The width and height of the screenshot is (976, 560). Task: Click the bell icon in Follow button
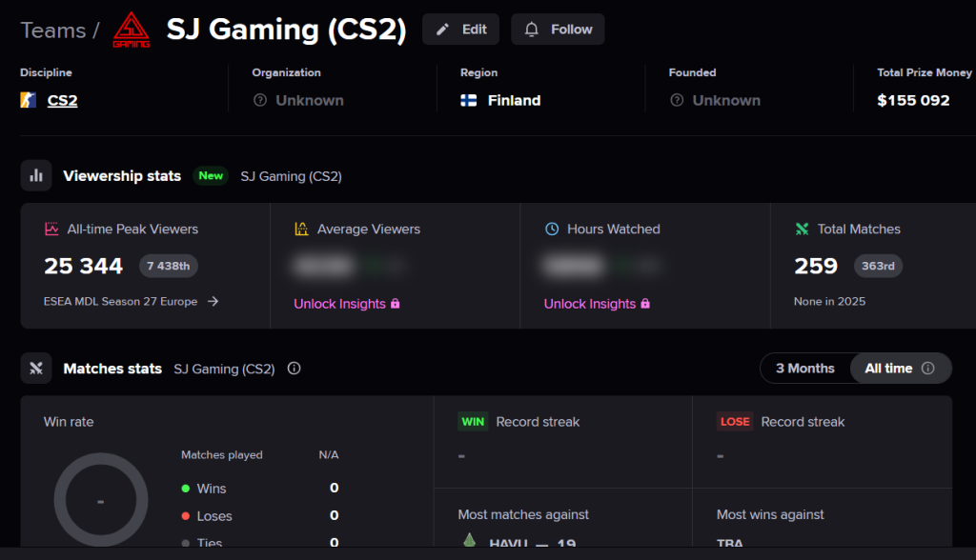point(532,30)
